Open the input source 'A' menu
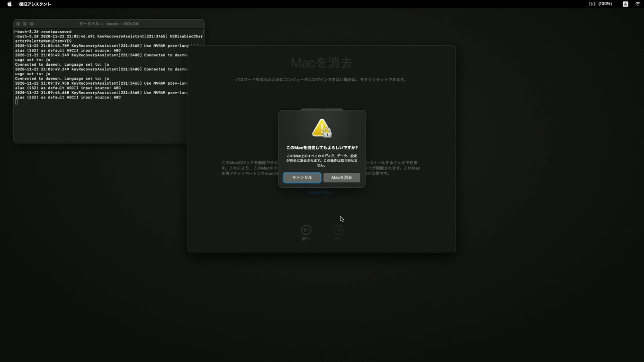This screenshot has height=362, width=644. (625, 4)
